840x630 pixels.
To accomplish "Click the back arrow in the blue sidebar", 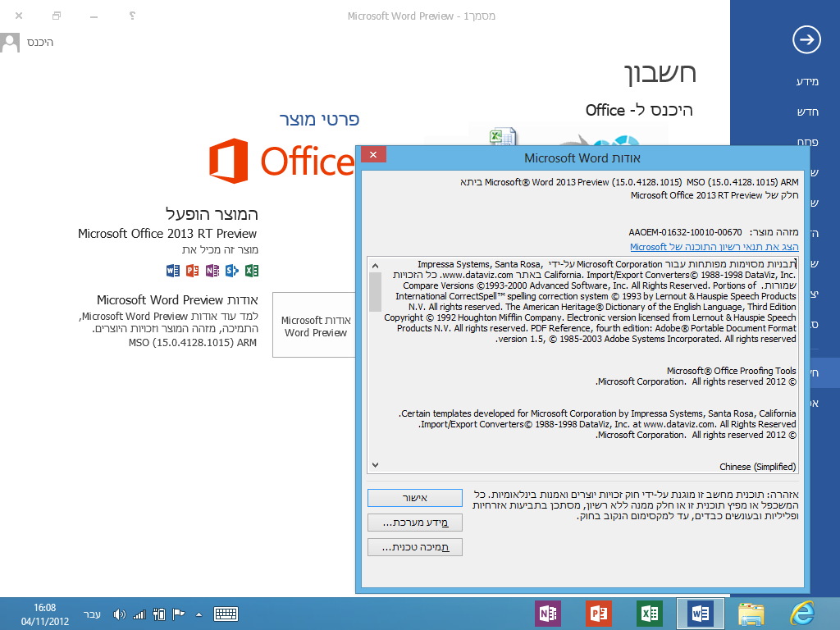I will click(x=806, y=39).
